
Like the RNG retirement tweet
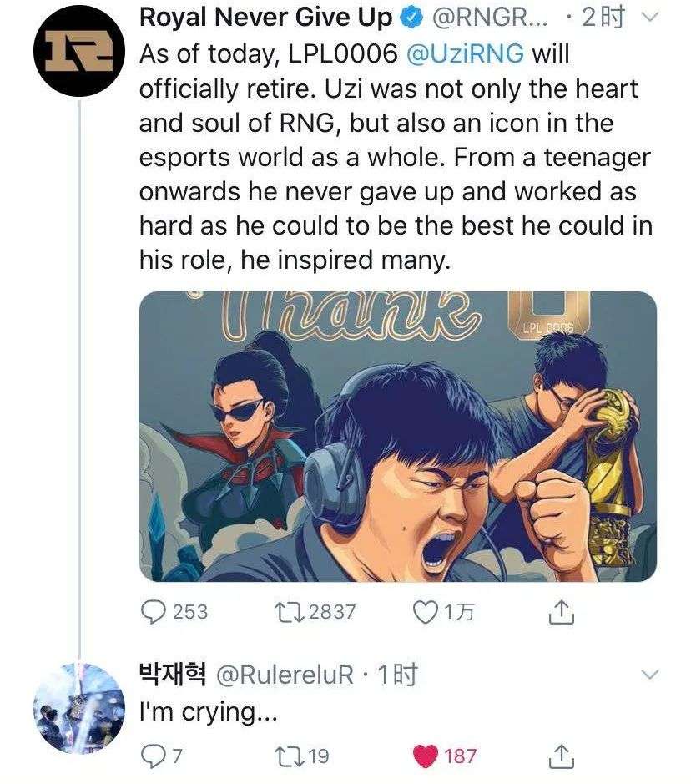(x=427, y=612)
